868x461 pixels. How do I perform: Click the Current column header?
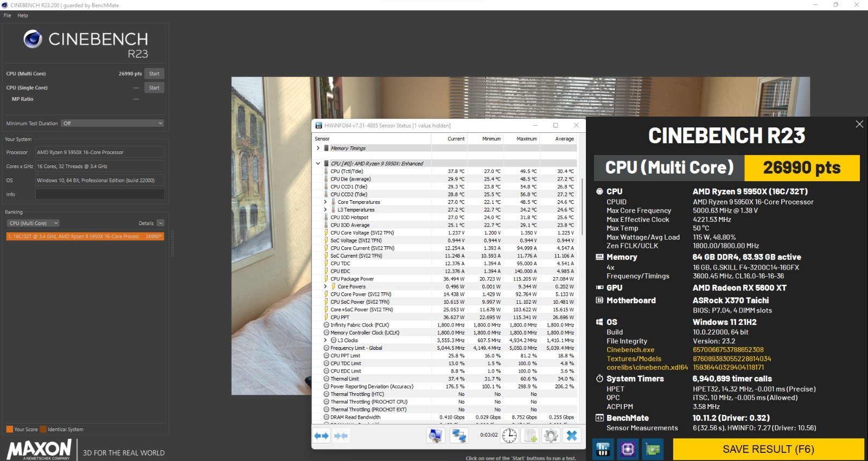(x=449, y=139)
